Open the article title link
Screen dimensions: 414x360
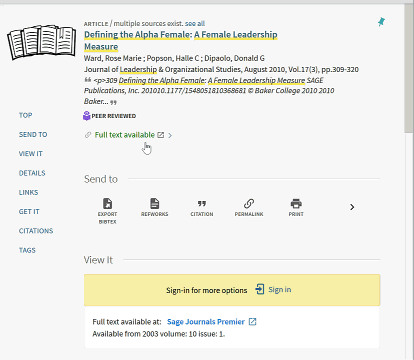point(180,40)
